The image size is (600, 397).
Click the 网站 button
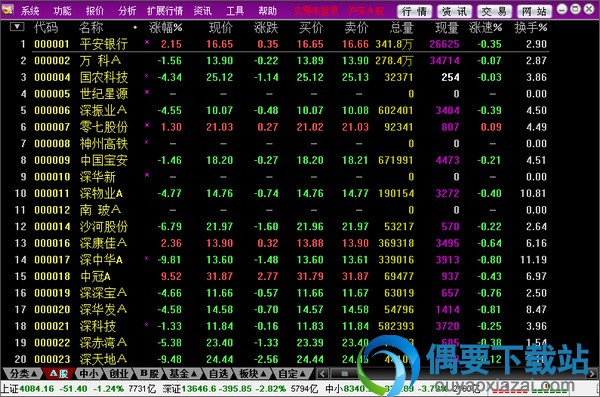pos(535,11)
